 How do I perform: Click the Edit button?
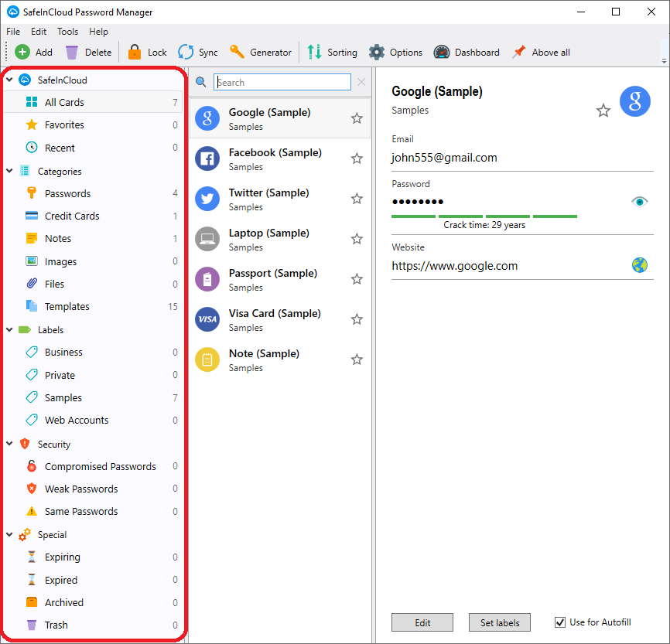[x=422, y=622]
